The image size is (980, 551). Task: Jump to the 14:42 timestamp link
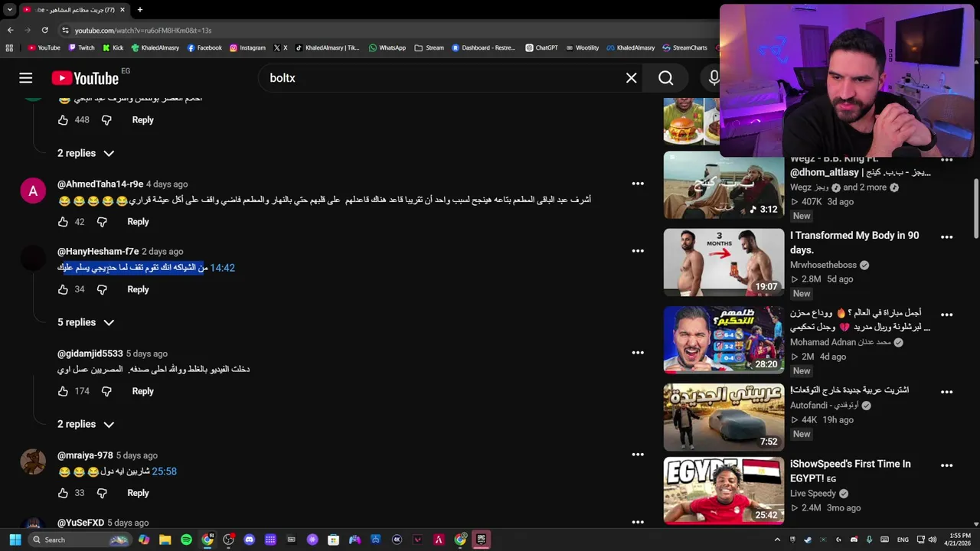tap(222, 268)
